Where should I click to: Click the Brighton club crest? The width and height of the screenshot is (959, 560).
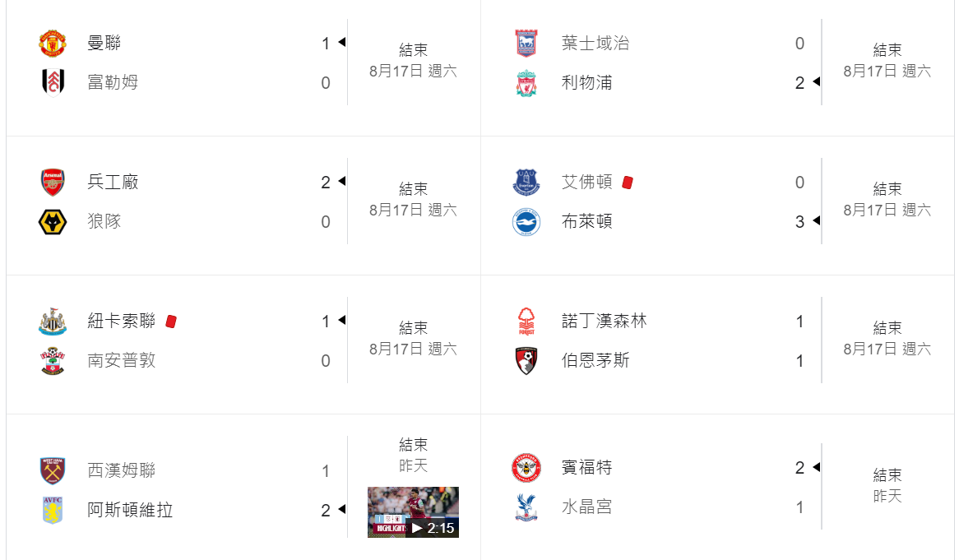[526, 222]
